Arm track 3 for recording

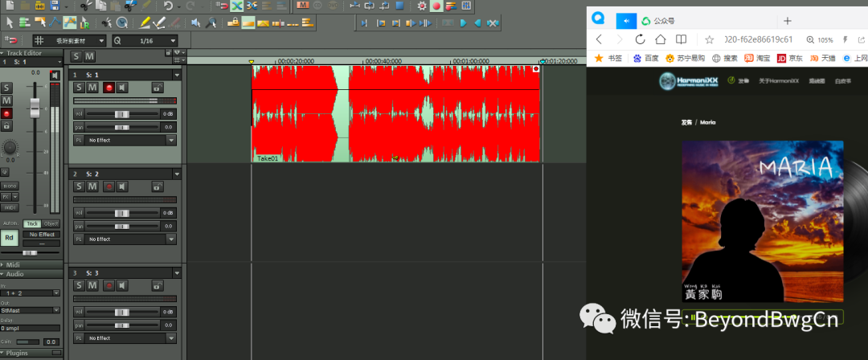[109, 286]
